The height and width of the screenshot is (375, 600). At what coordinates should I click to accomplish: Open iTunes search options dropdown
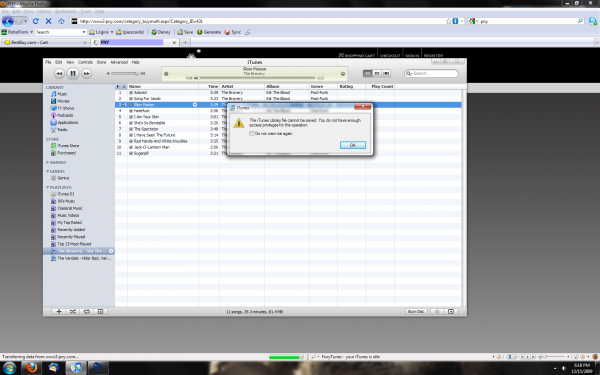[x=409, y=73]
